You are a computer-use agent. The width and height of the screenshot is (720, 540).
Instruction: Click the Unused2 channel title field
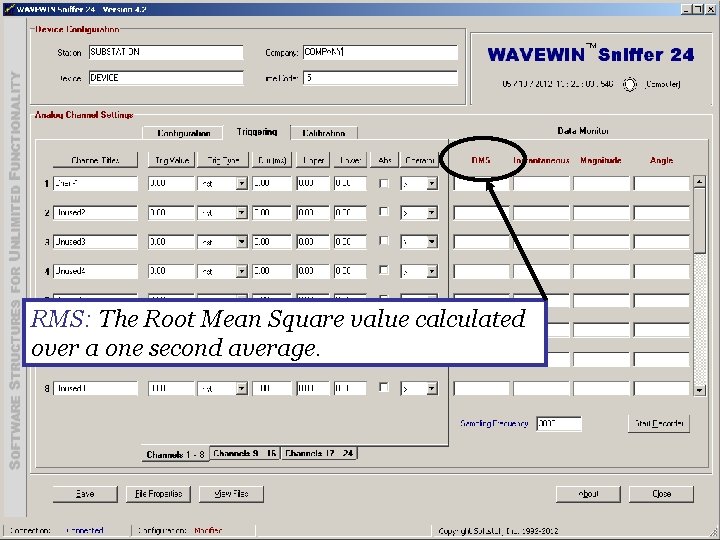click(x=95, y=213)
